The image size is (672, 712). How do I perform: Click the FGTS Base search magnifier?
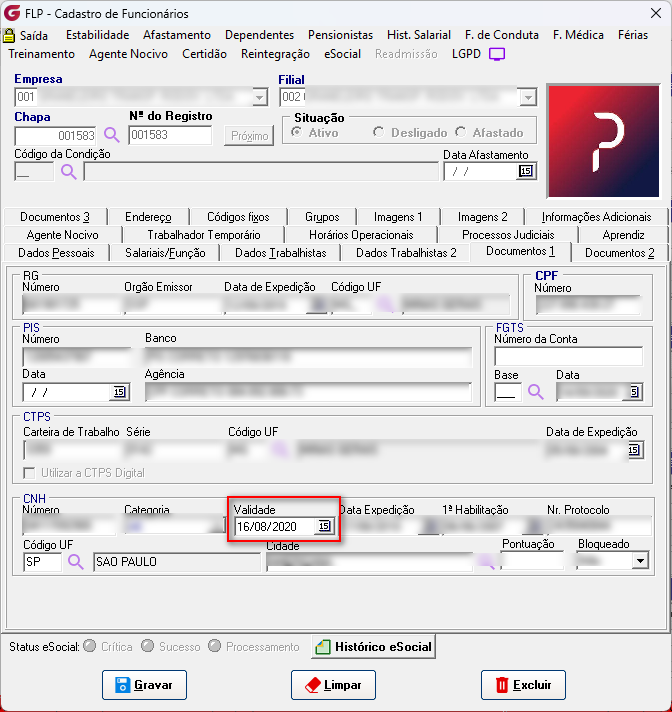coord(535,391)
